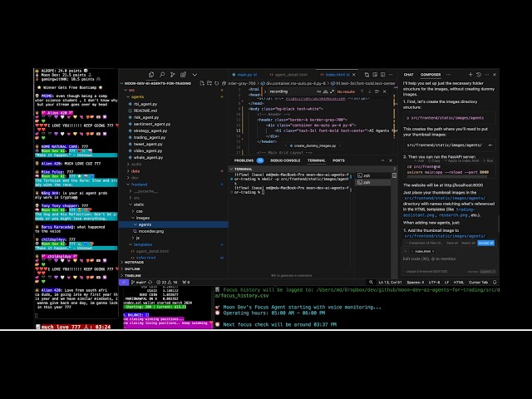Go to next match arrow in find widget
The image size is (532, 399).
[369, 91]
